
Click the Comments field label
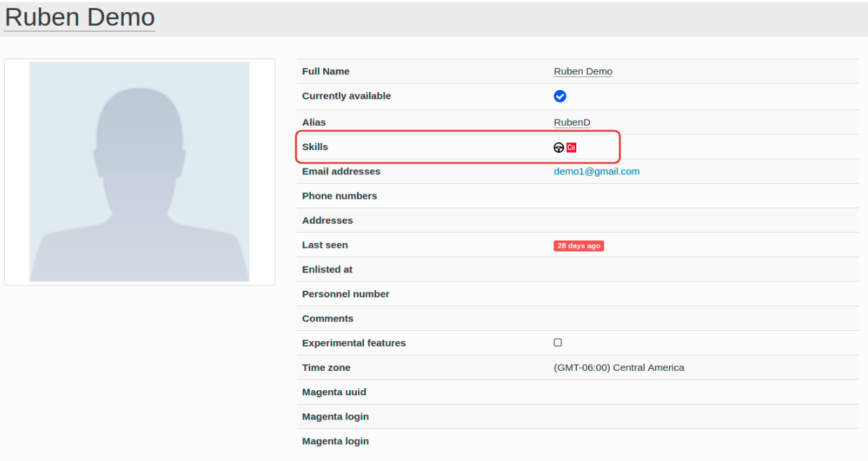coord(327,318)
